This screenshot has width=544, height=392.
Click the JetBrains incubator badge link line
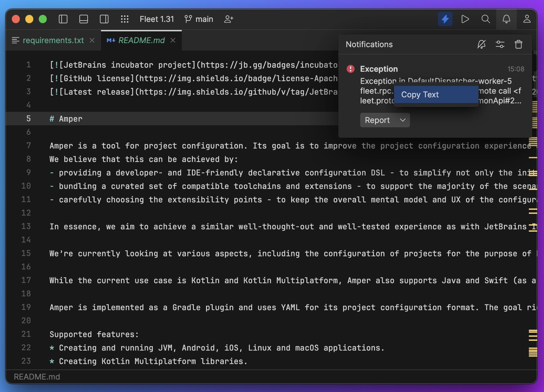click(x=194, y=65)
